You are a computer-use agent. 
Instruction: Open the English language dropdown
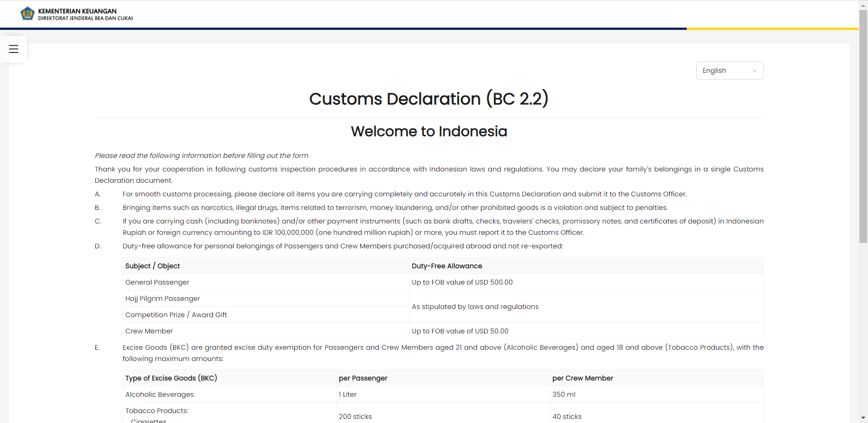pos(729,71)
